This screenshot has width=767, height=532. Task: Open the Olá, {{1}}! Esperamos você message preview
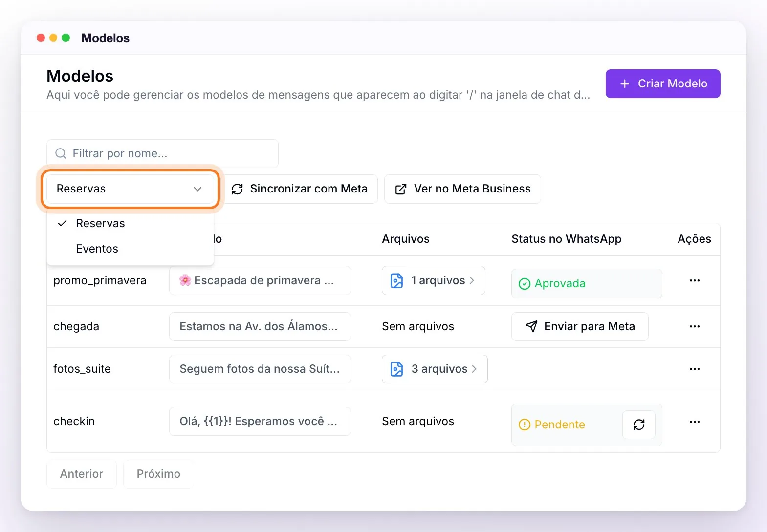tap(260, 421)
